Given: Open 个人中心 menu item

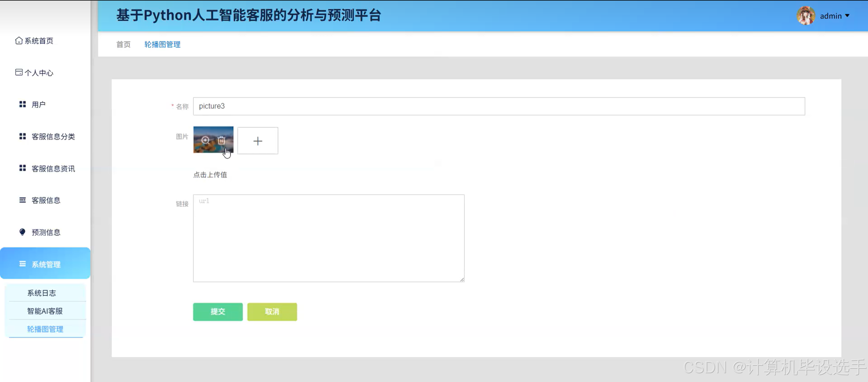Looking at the screenshot, I should 39,73.
